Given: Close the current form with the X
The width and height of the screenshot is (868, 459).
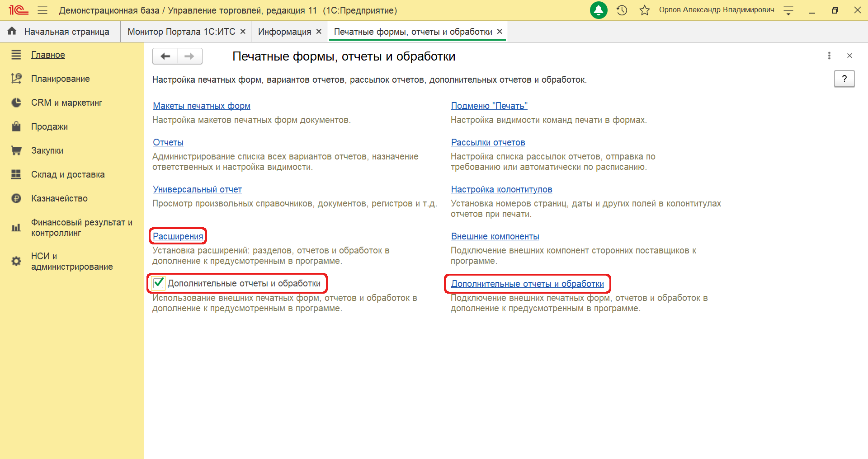Looking at the screenshot, I should click(x=849, y=56).
